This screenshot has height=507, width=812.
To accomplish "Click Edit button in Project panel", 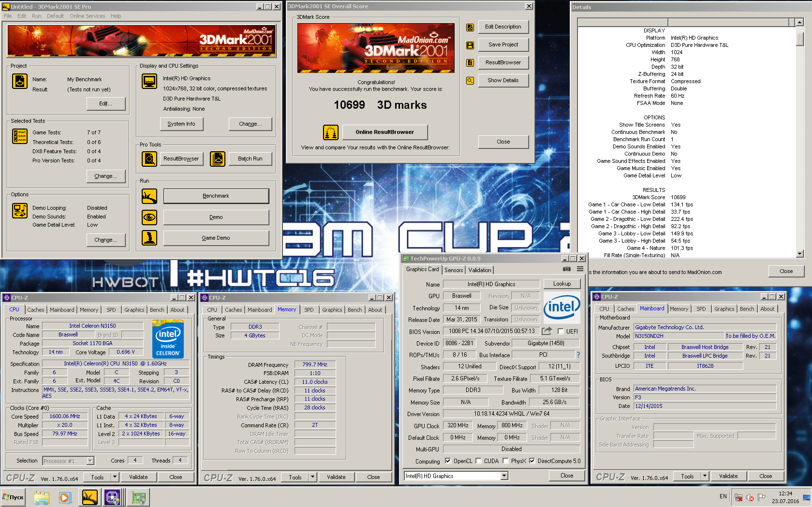I will 105,103.
